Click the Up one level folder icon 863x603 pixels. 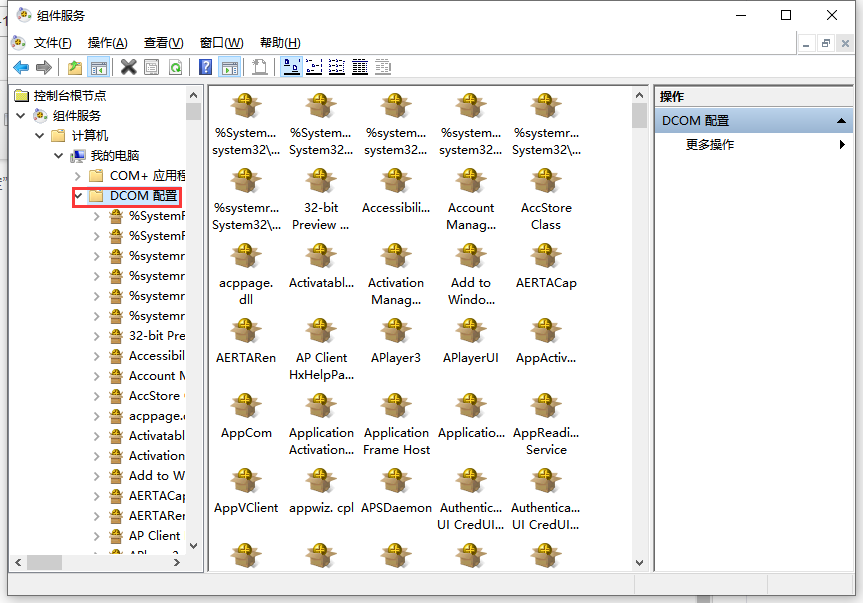75,67
